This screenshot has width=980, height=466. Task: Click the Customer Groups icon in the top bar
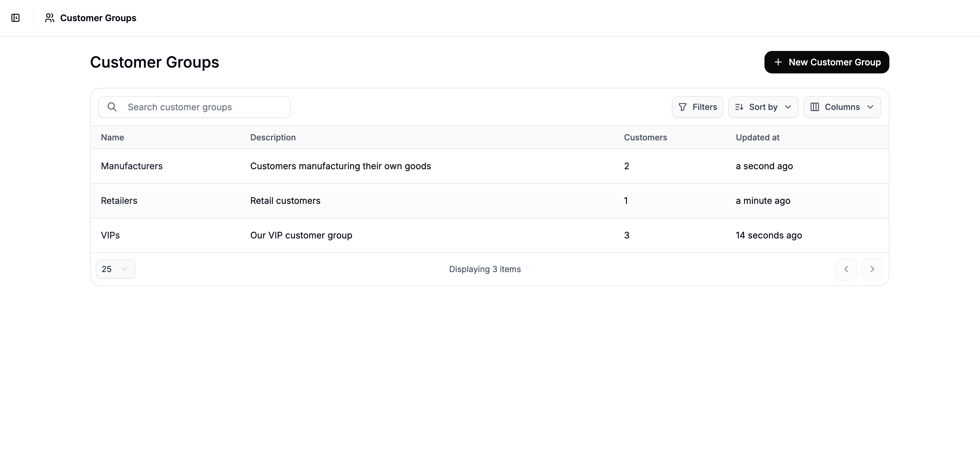click(49, 18)
